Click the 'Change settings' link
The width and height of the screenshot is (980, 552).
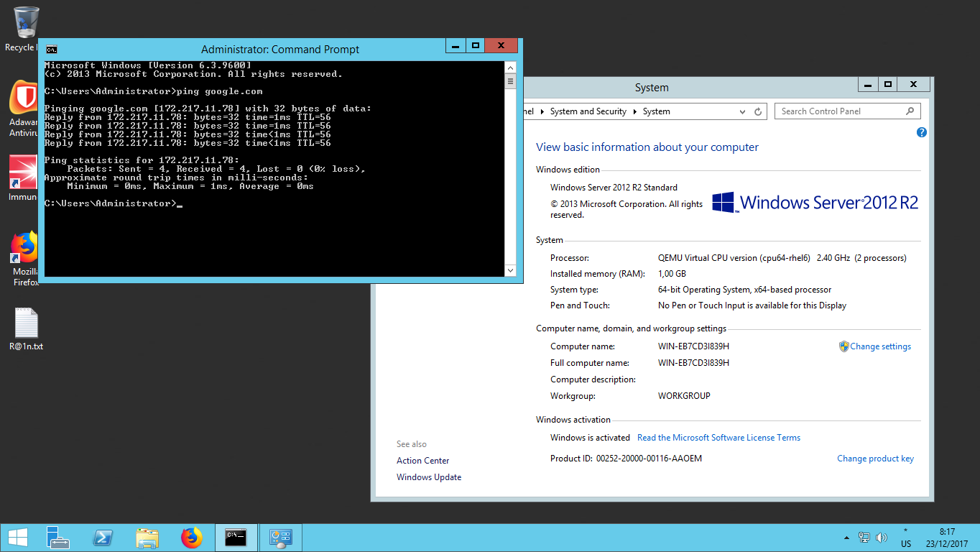(880, 346)
